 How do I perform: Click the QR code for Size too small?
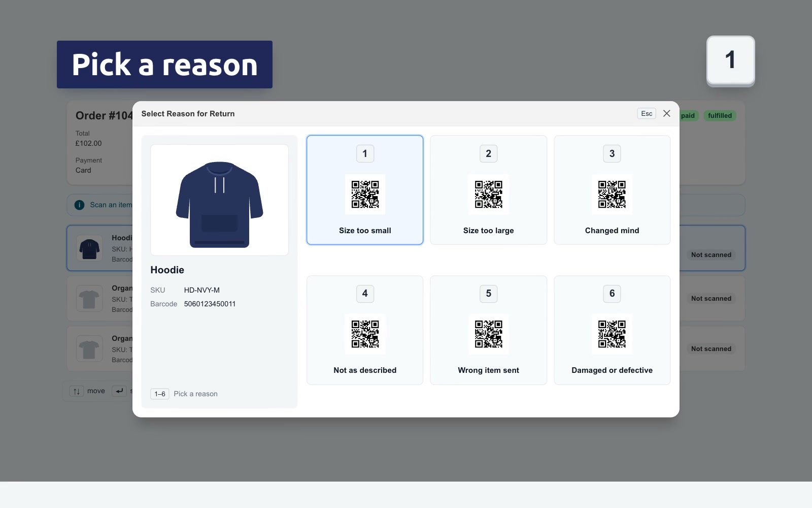coord(365,195)
